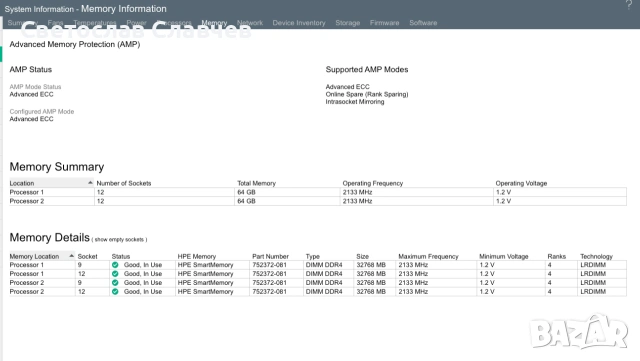Click Total Memory column header
This screenshot has width=640, height=361.
tap(256, 183)
